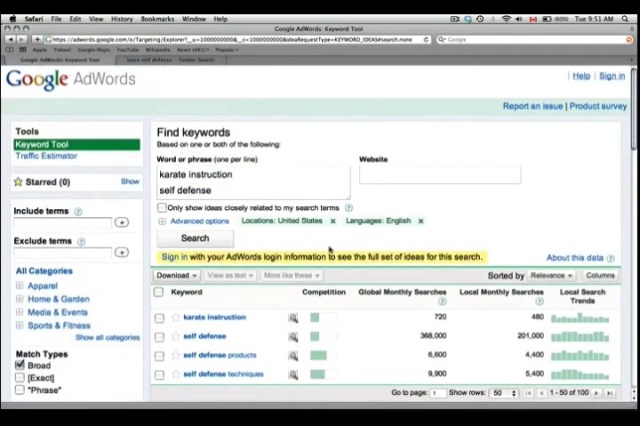Expand the Home & Garden category
640x426 pixels.
19,299
